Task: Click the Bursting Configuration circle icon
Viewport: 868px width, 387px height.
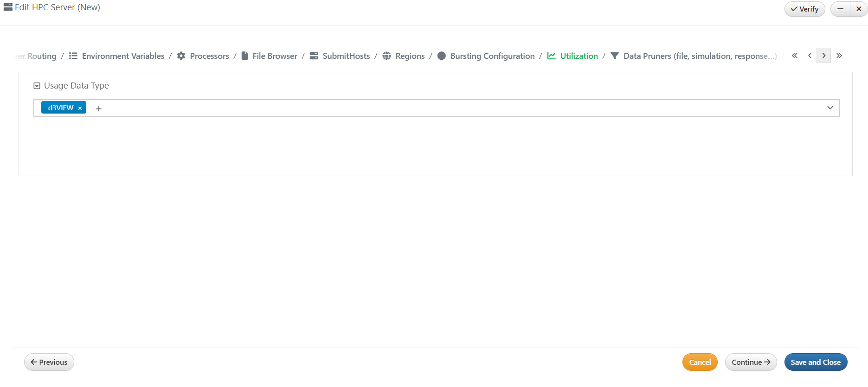Action: point(442,56)
